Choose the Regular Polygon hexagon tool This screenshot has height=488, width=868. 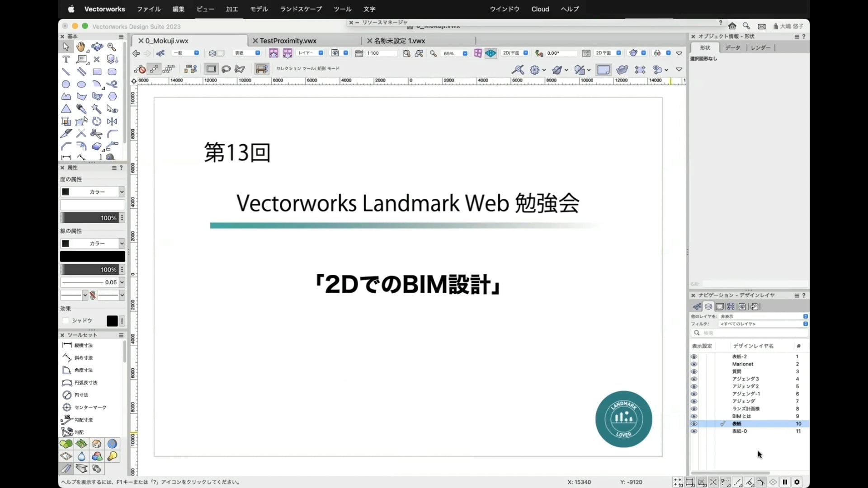pos(112,97)
